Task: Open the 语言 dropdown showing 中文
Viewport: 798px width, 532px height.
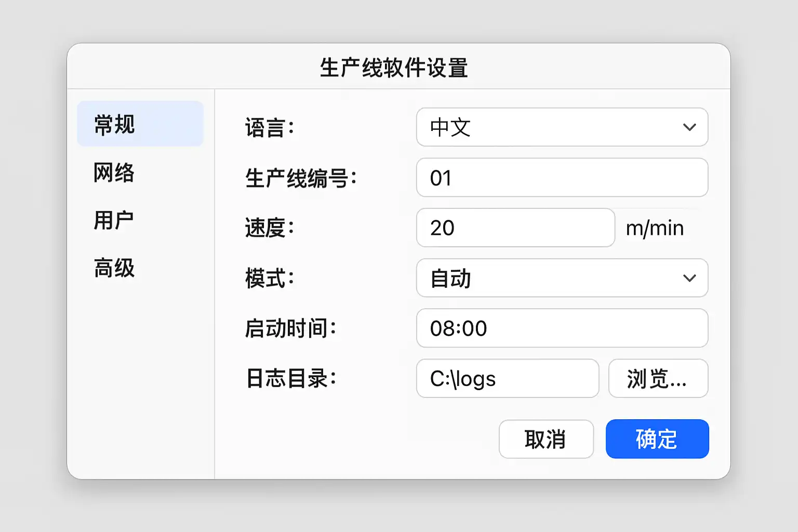Action: 551,127
